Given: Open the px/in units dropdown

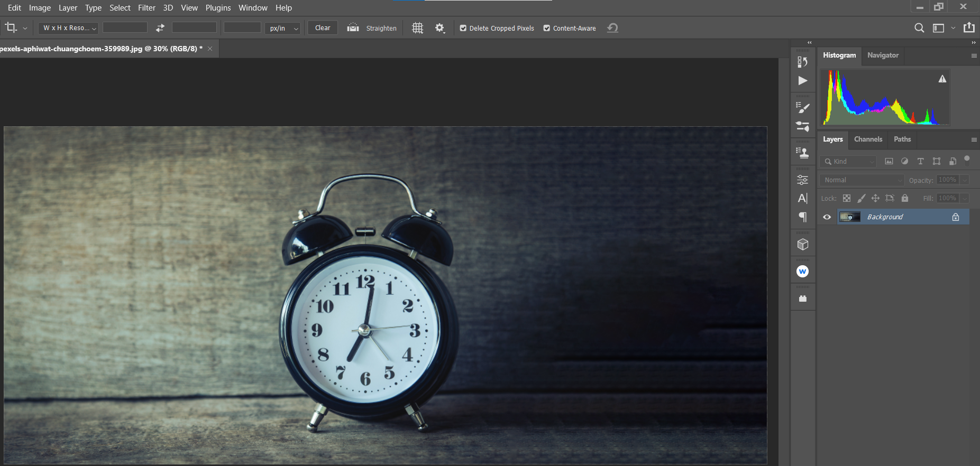Looking at the screenshot, I should 282,28.
